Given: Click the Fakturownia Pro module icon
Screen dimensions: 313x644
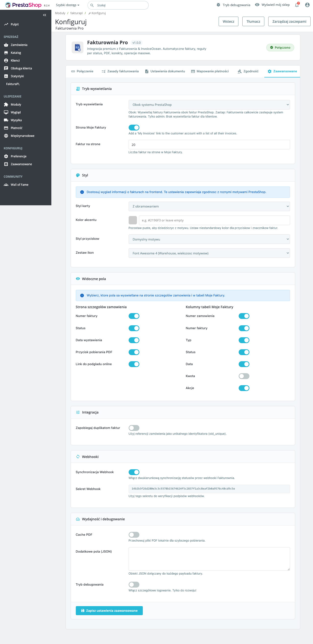Looking at the screenshot, I should click(78, 47).
